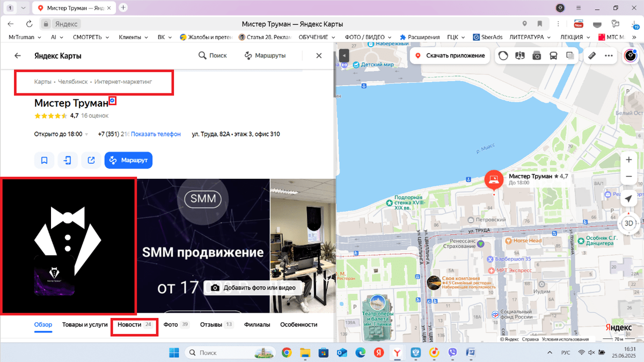Click the share place icon
This screenshot has height=362, width=644.
tap(91, 160)
